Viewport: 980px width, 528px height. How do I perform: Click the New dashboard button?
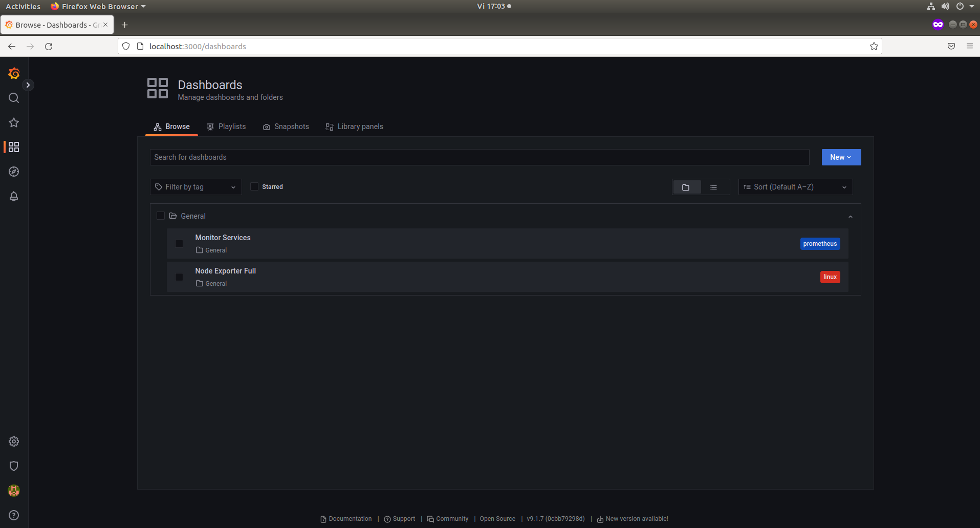(841, 157)
